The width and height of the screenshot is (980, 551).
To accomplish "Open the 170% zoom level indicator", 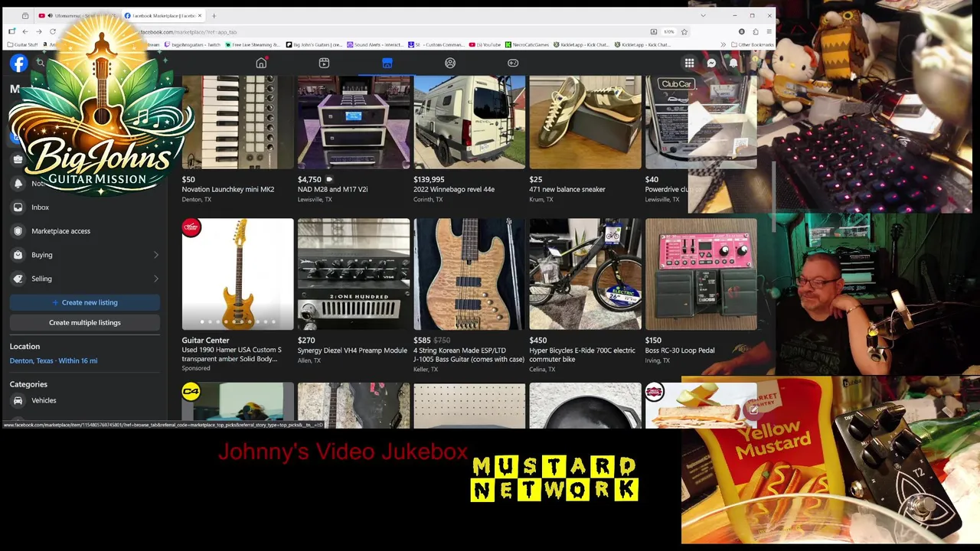I will 668,31.
